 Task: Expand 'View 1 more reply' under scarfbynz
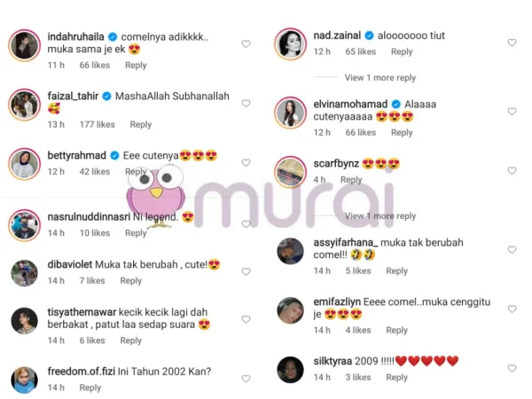[x=380, y=215]
